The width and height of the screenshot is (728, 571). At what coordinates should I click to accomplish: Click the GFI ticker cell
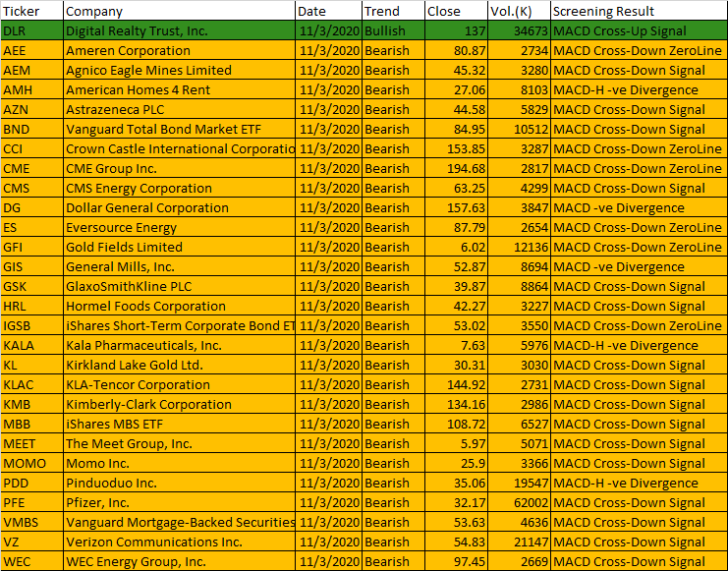pyautogui.click(x=31, y=247)
